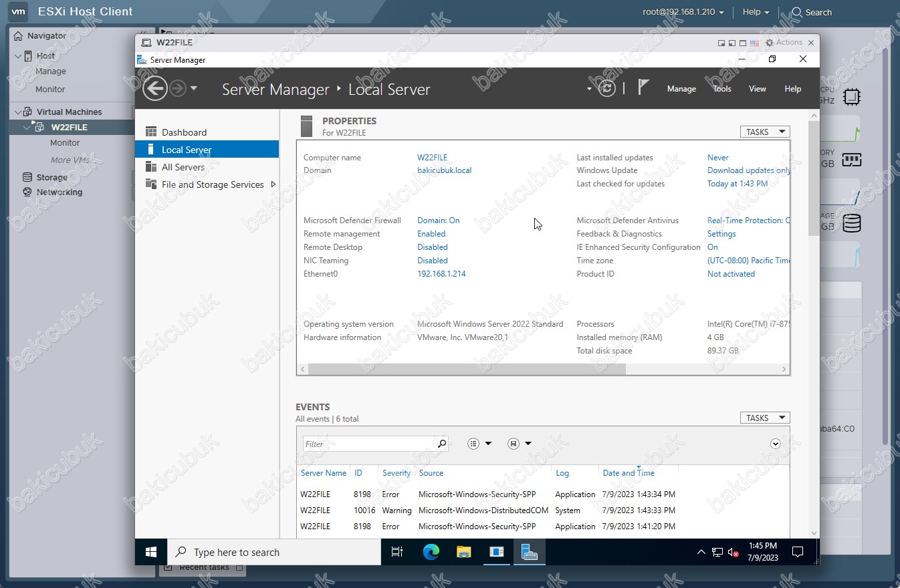Open the Server Manager Help menu

click(792, 89)
